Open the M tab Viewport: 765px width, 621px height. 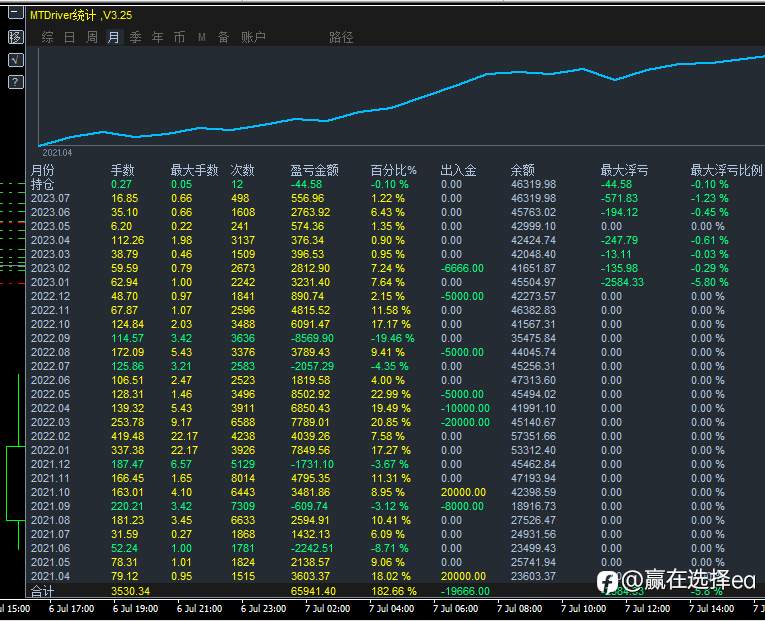point(201,37)
